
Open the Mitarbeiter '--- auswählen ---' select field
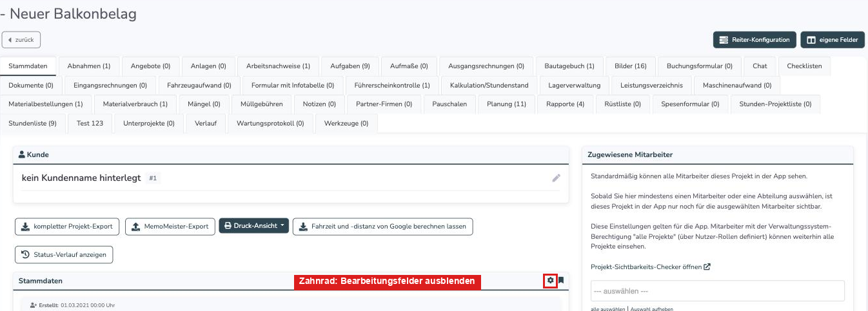point(718,290)
